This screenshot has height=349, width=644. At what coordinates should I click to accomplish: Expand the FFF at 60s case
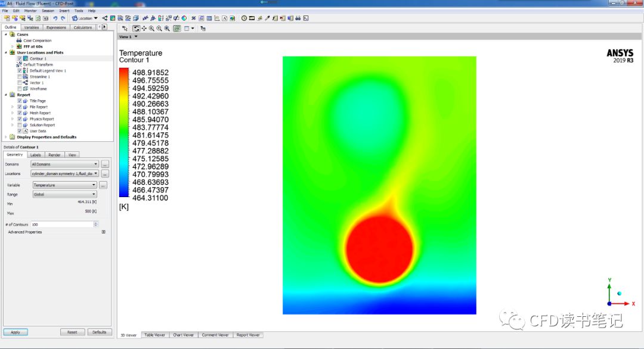coord(13,46)
